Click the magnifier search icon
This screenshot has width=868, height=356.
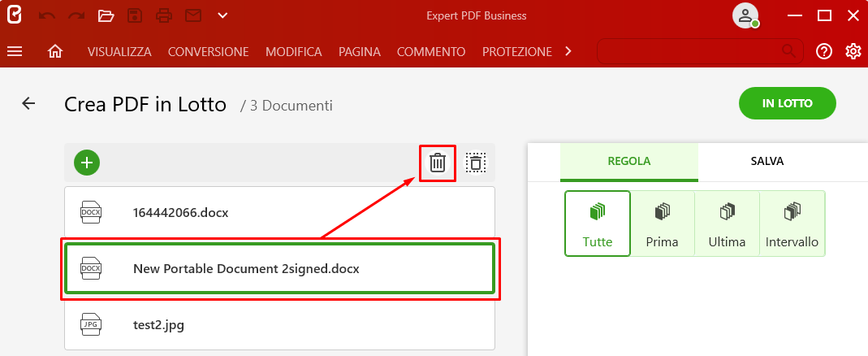[x=788, y=51]
